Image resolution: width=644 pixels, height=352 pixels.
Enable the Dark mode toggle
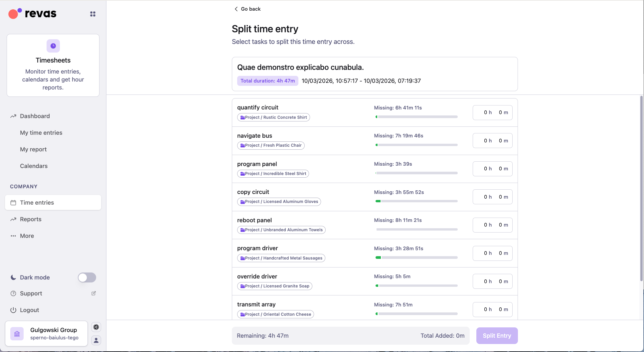(87, 277)
